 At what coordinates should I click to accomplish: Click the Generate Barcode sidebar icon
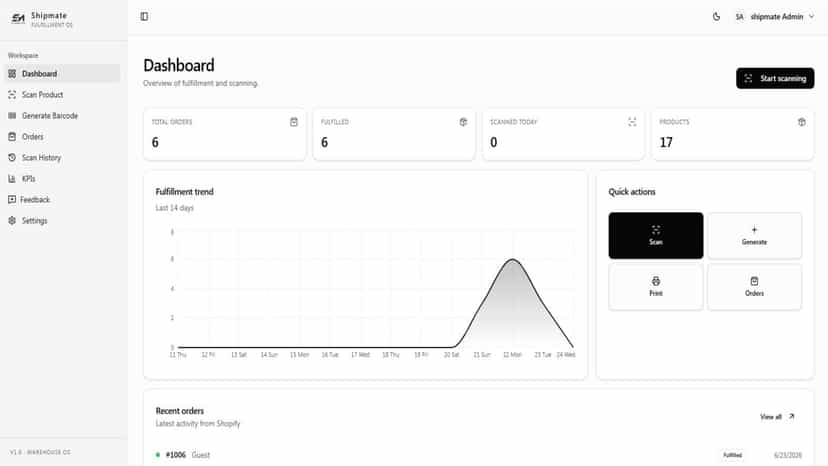click(x=12, y=116)
